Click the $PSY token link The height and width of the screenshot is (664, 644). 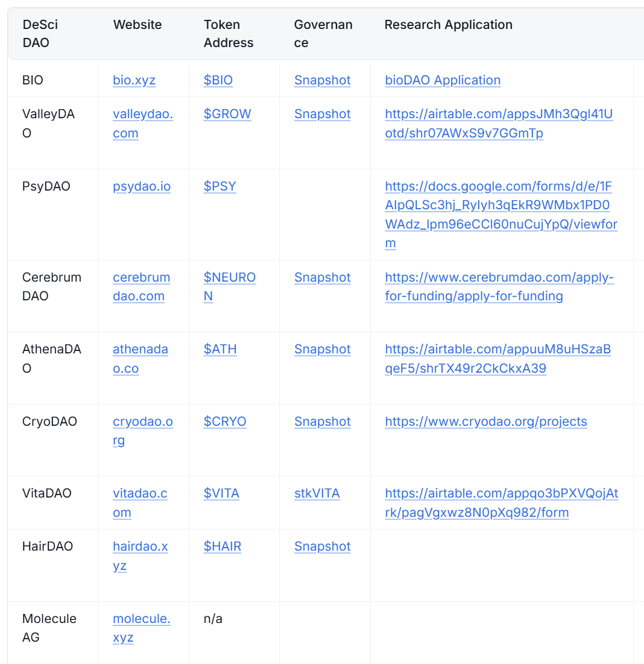219,186
